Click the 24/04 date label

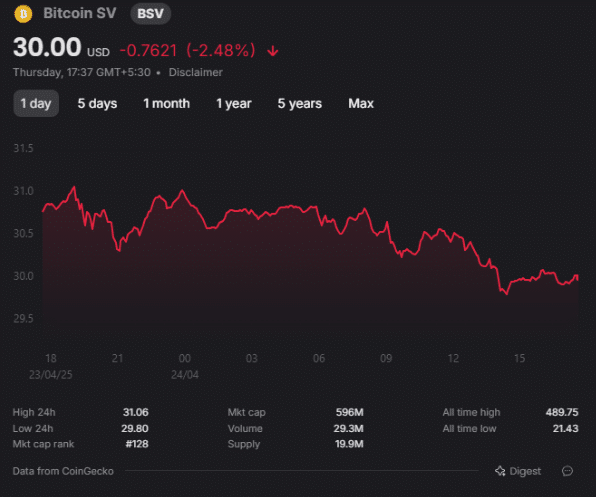185,375
